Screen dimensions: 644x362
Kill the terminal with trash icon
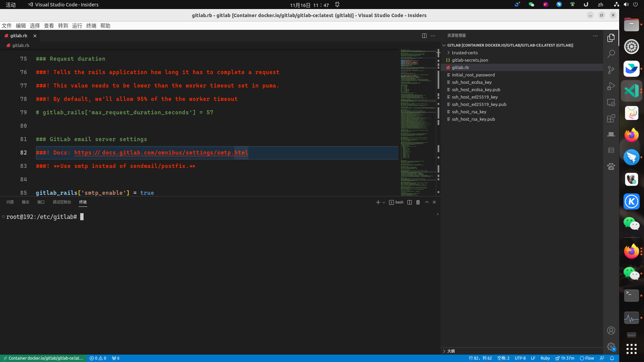pos(418,202)
